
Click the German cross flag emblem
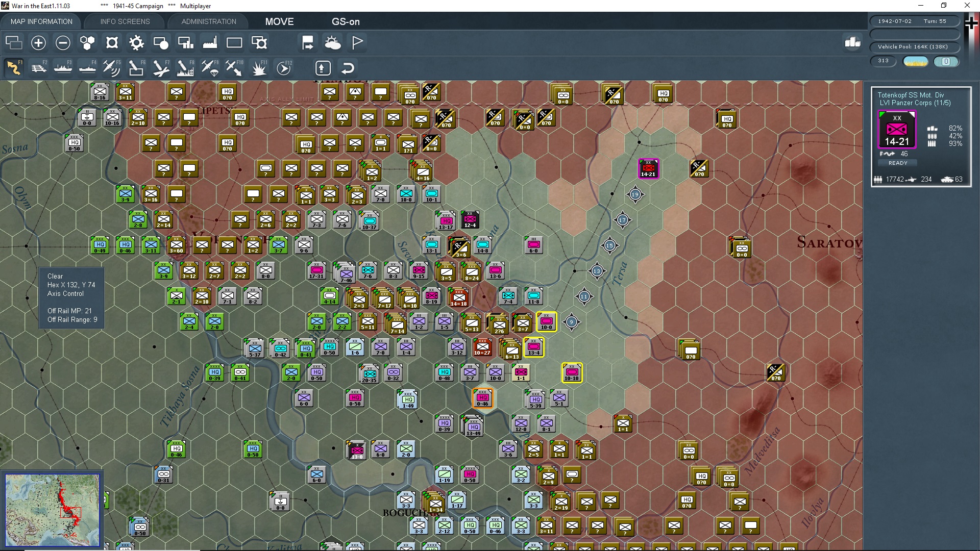click(971, 23)
